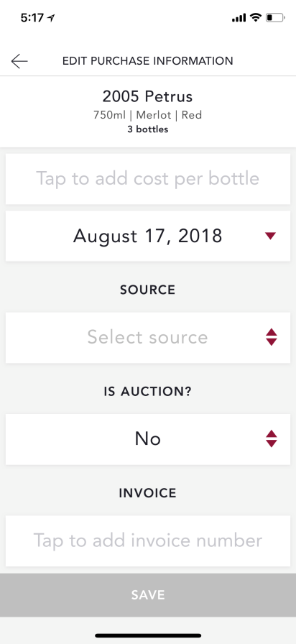The width and height of the screenshot is (296, 644).
Task: Click the Is Auction up-down arrows icon
Action: click(x=272, y=438)
